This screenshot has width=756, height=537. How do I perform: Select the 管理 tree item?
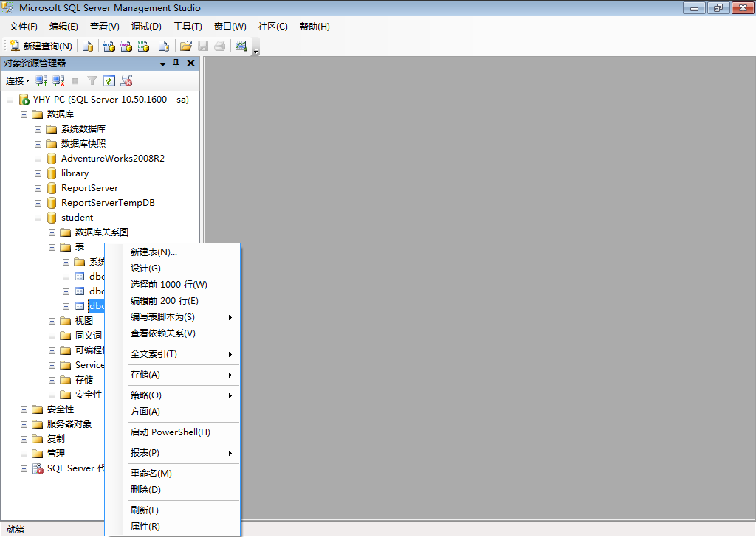[56, 453]
